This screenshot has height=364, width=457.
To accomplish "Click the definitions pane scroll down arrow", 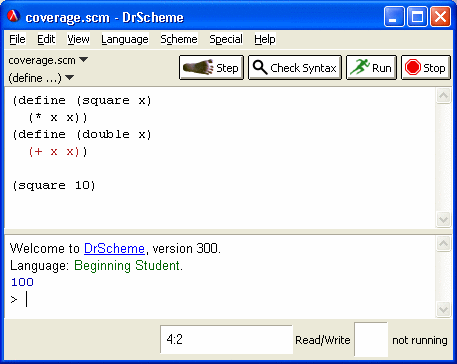I will [x=443, y=220].
